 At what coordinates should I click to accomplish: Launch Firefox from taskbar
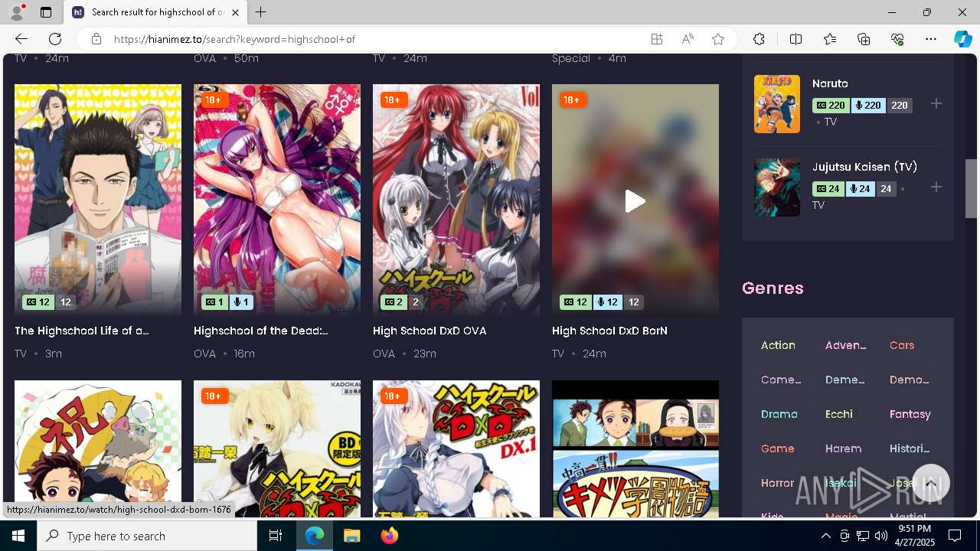[390, 536]
